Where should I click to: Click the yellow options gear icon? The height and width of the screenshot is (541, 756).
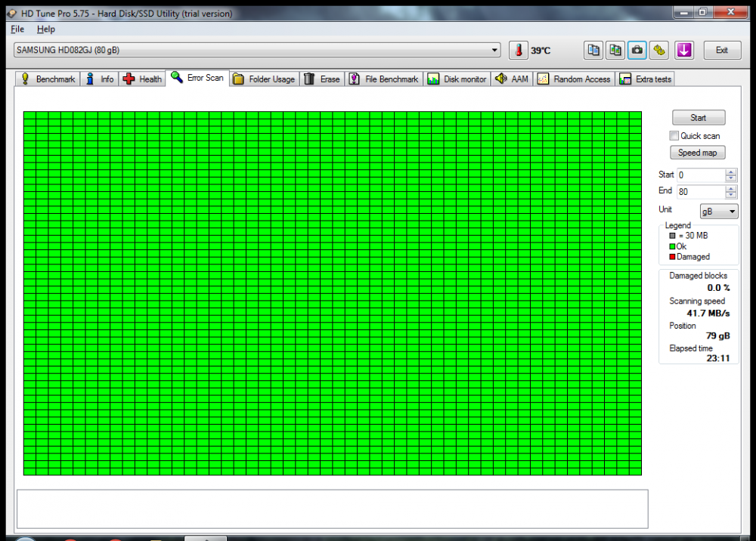pos(659,51)
